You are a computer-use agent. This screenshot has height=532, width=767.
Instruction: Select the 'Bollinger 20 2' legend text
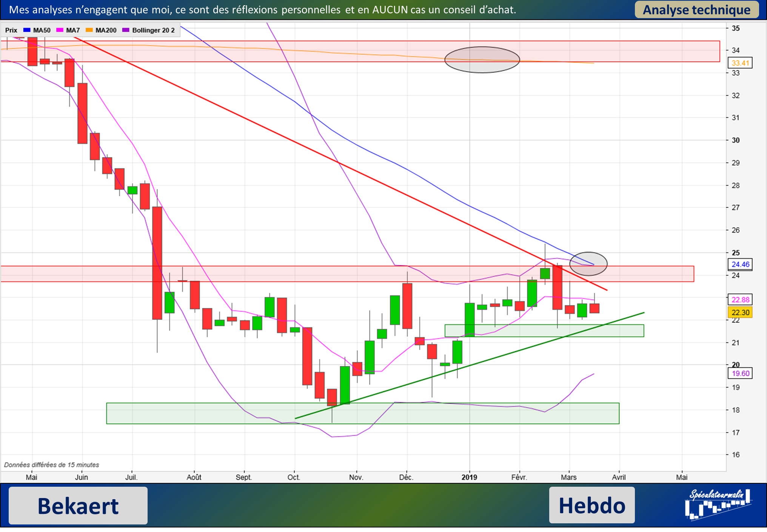153,30
